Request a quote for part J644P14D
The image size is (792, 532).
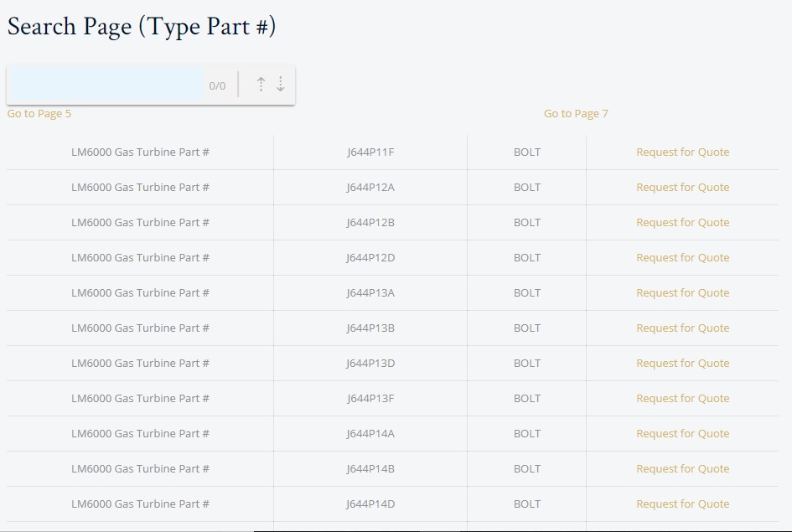(x=682, y=504)
